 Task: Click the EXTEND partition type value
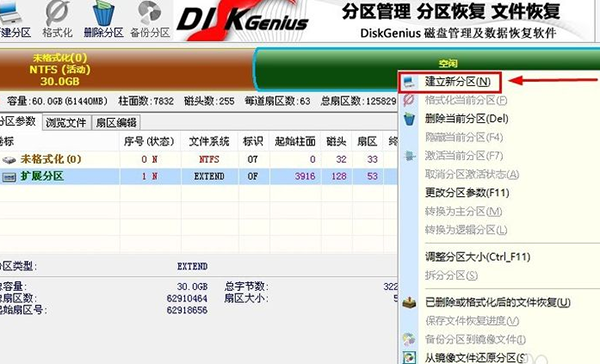[x=192, y=266]
